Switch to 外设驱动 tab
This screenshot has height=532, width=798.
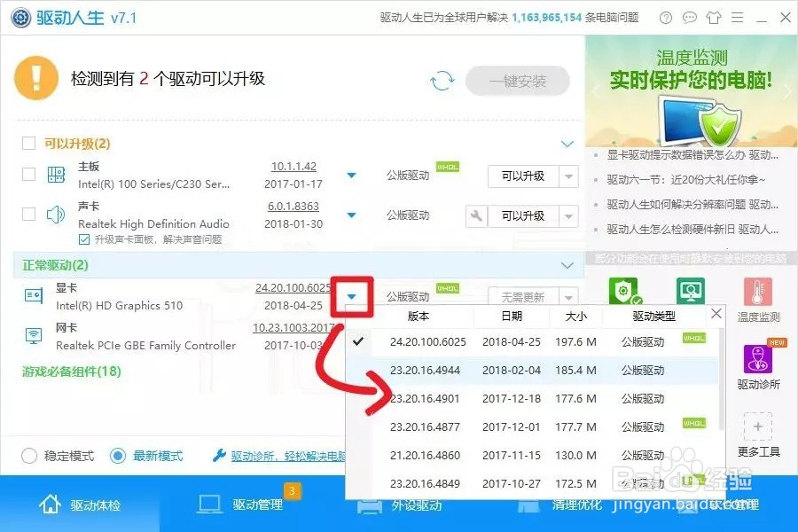pyautogui.click(x=400, y=506)
